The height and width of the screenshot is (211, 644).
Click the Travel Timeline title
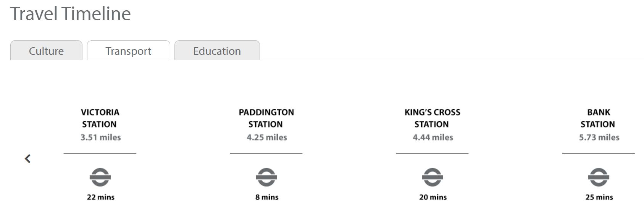[x=70, y=13]
